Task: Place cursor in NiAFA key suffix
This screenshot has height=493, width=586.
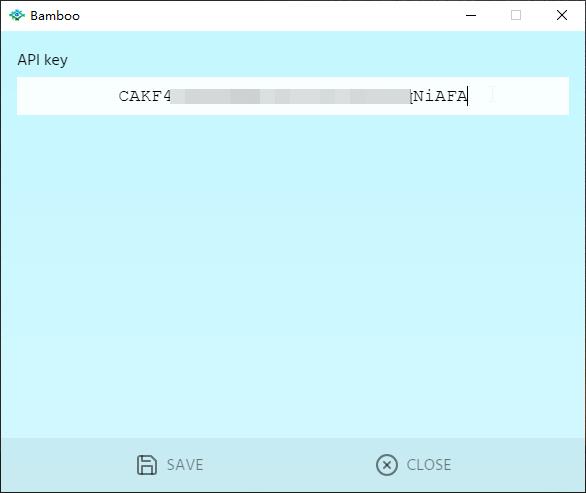Action: 440,96
